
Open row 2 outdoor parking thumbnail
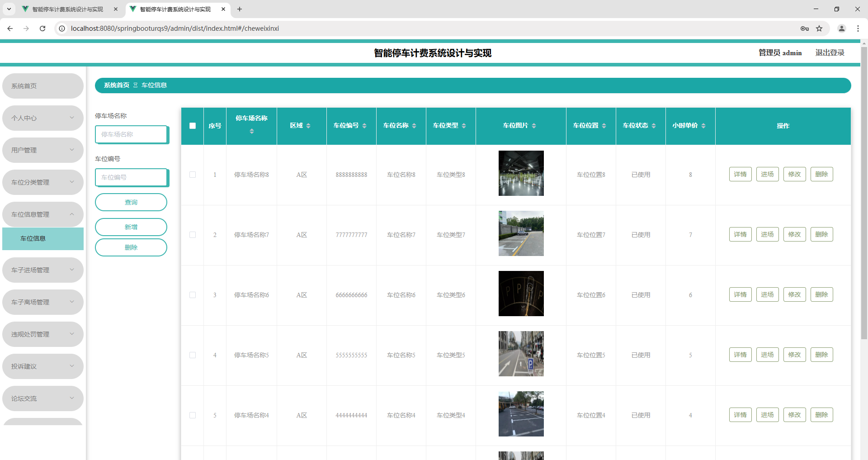[521, 233]
